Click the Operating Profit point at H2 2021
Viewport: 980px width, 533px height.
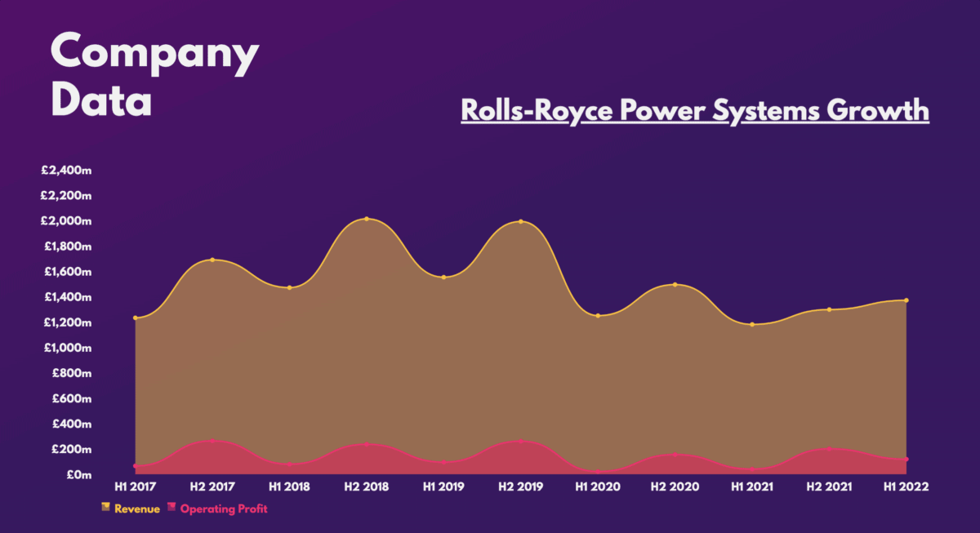[829, 449]
